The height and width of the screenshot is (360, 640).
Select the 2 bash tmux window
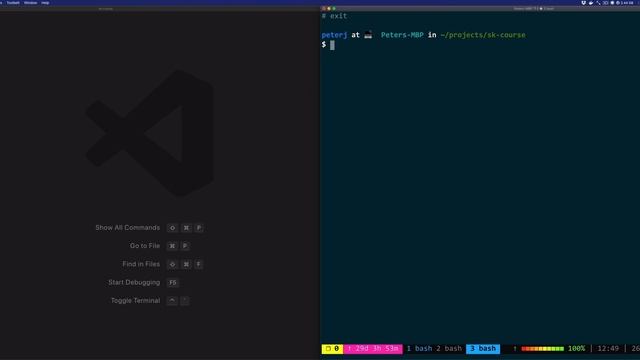tap(449, 349)
